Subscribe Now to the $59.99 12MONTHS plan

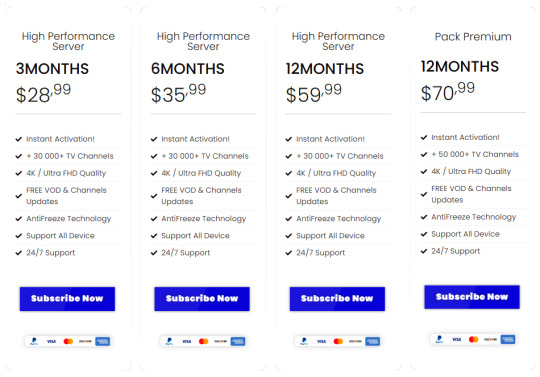[337, 299]
